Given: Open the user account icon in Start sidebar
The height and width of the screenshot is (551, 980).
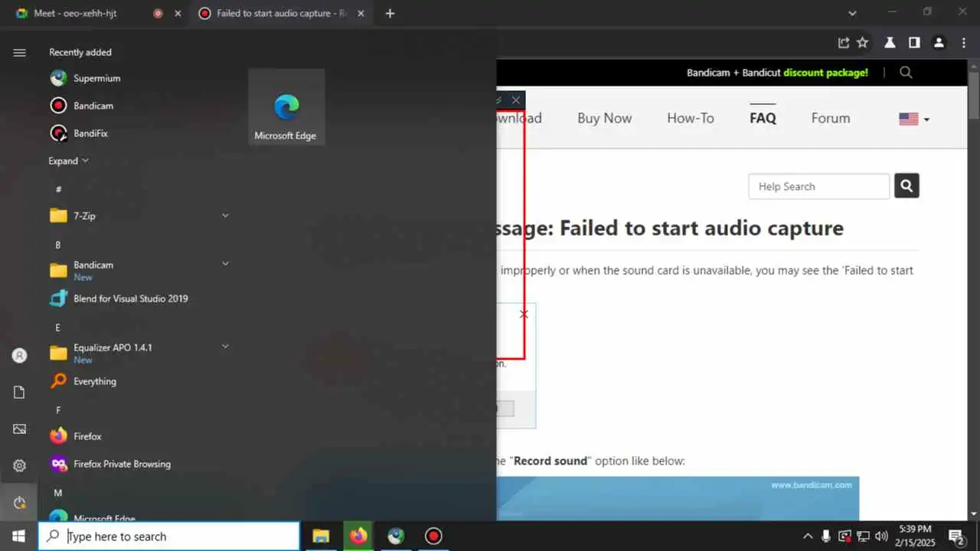Looking at the screenshot, I should (x=20, y=355).
